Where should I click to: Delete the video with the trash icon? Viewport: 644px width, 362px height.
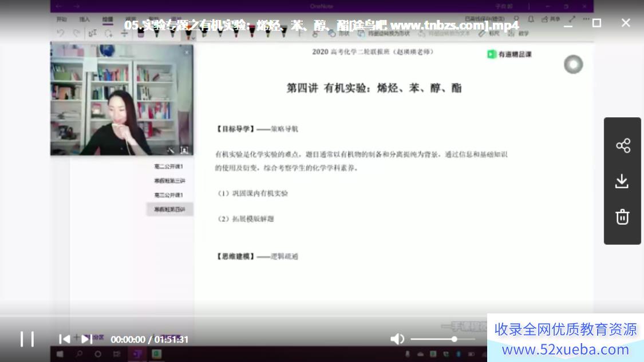pyautogui.click(x=622, y=217)
